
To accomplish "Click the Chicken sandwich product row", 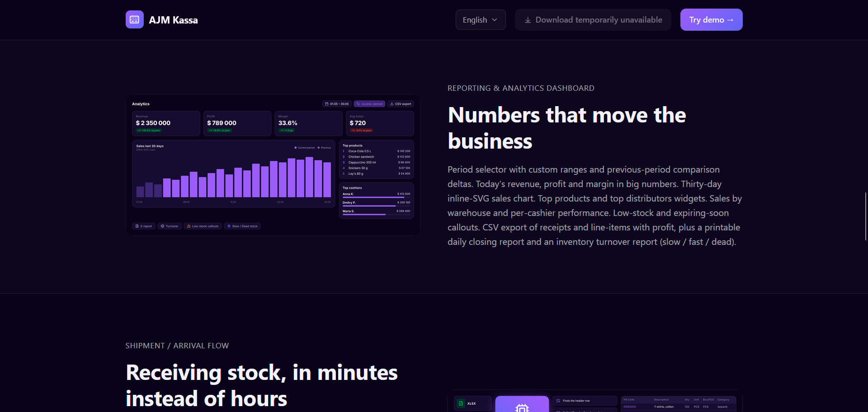I will [x=376, y=157].
